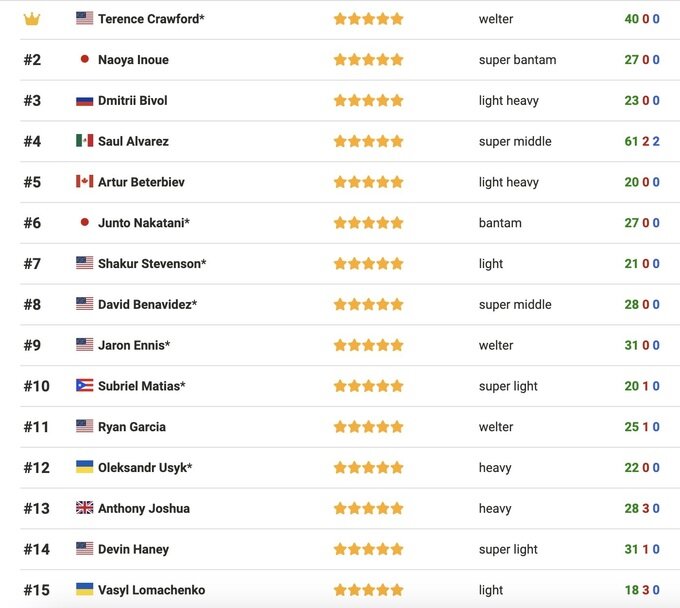Click the Canadian flag beside Artur Beterbiev
The image size is (680, 608).
click(x=85, y=181)
